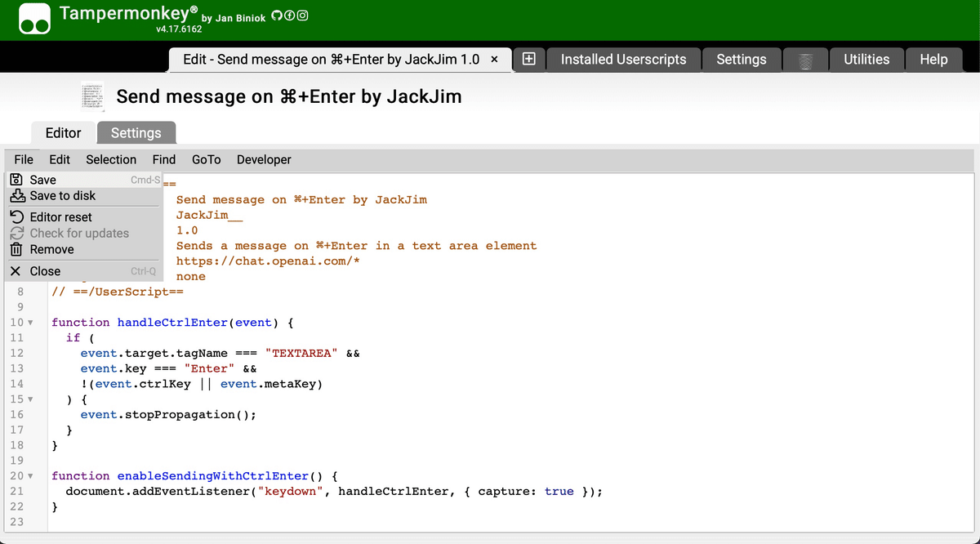
Task: Choose Remove in the File menu
Action: [x=83, y=249]
